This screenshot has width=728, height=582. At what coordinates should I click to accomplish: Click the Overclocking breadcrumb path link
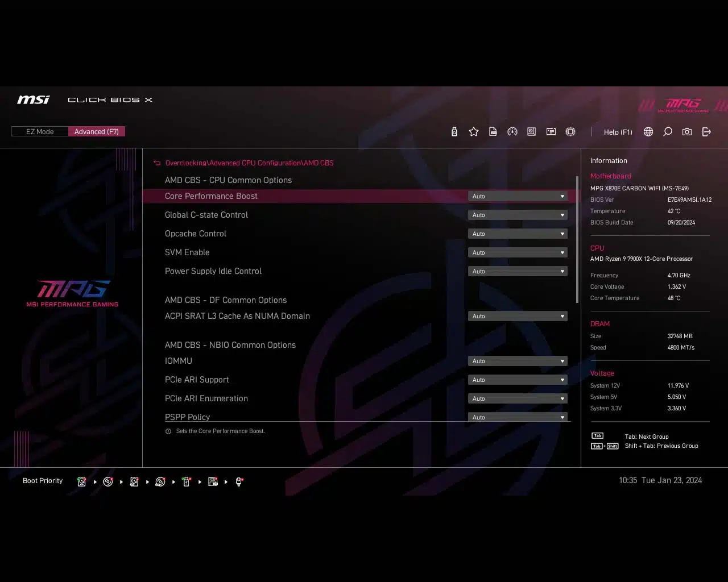point(249,163)
